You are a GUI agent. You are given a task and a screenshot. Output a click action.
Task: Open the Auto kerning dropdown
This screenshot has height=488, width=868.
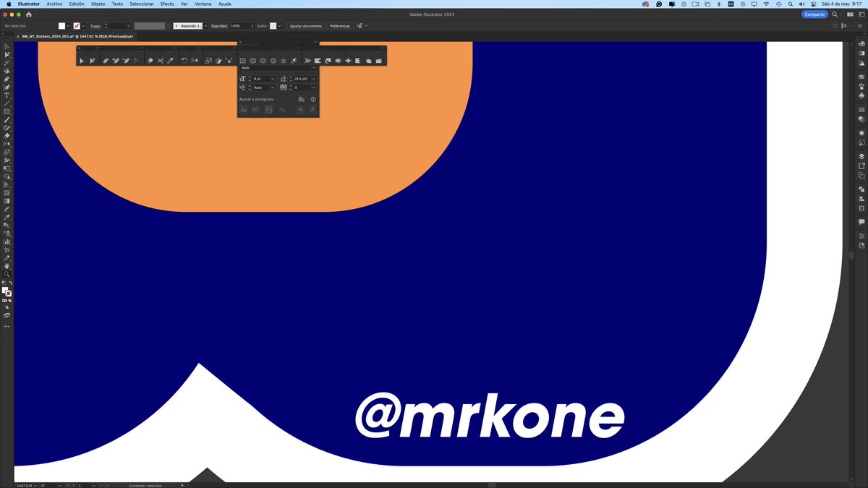coord(273,87)
